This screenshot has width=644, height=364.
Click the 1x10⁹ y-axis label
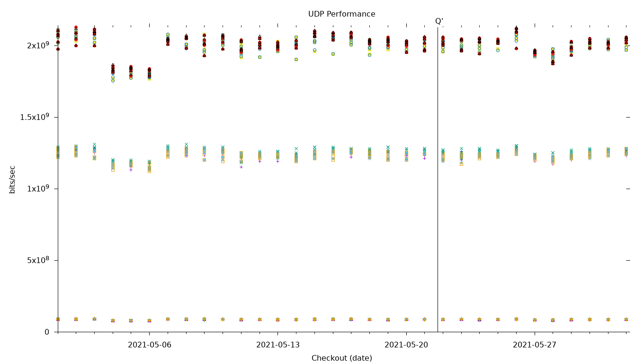click(38, 189)
